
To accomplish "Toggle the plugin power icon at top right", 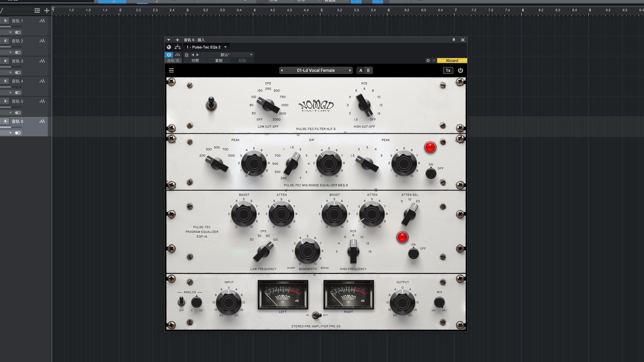I will 461,70.
